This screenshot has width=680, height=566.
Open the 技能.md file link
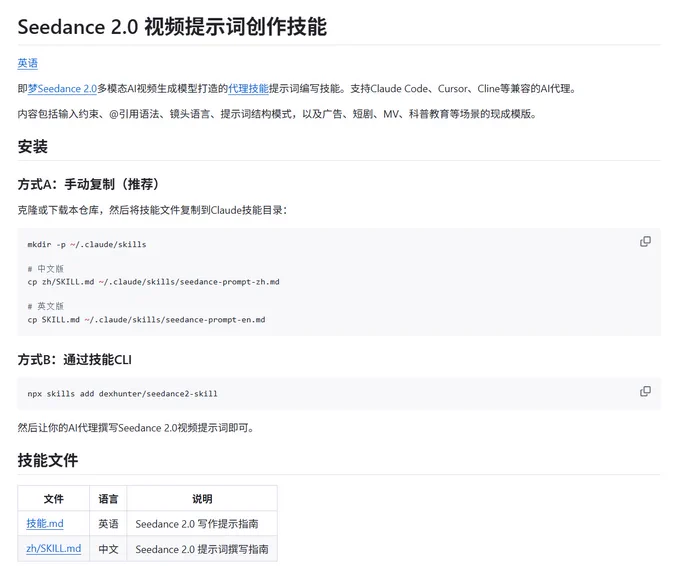pos(45,523)
